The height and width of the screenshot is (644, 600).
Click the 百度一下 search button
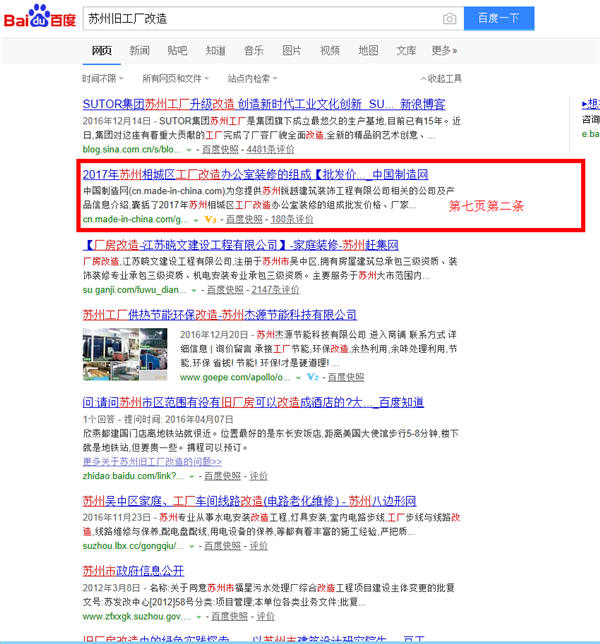pyautogui.click(x=499, y=18)
